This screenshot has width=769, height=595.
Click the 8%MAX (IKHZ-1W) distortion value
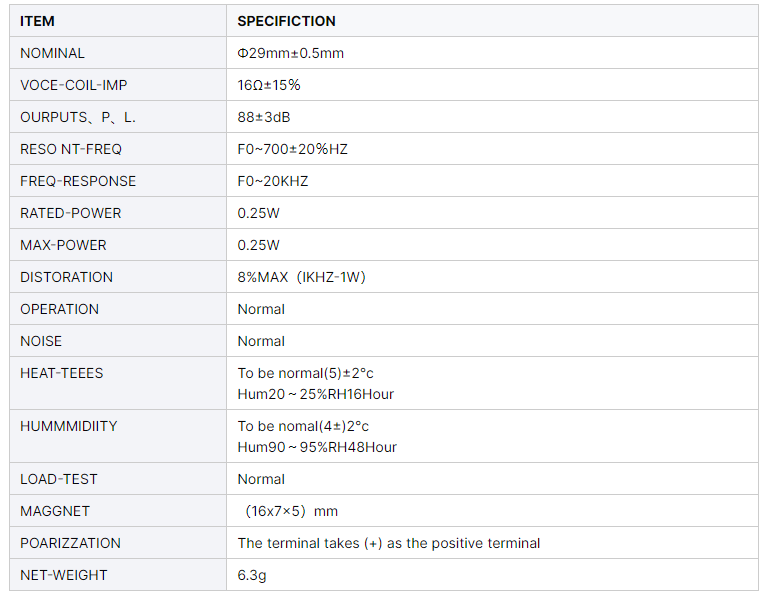(x=301, y=277)
